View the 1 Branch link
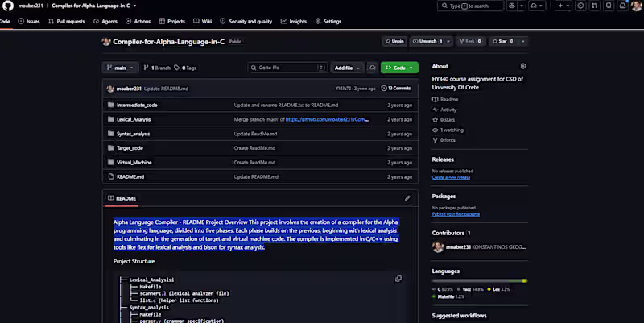 (x=157, y=68)
